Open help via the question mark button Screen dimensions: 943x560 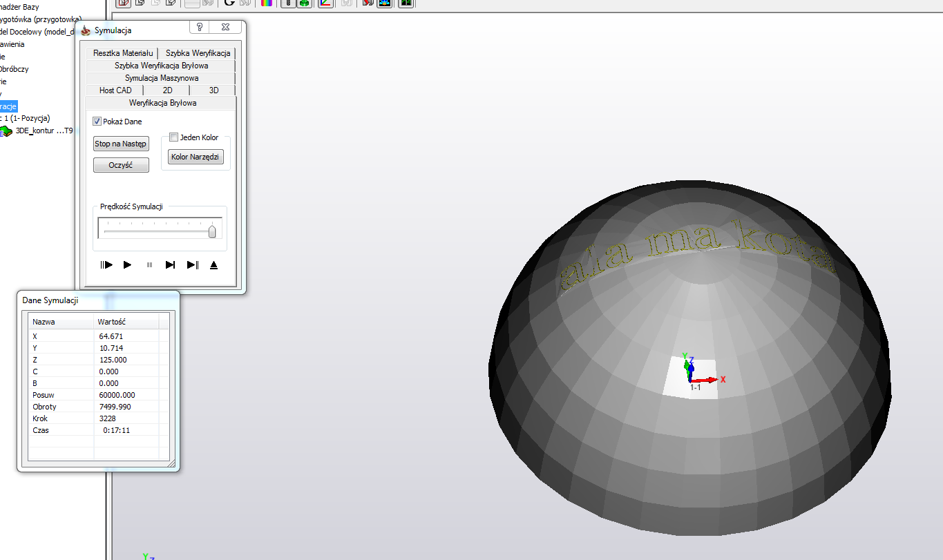click(x=200, y=27)
